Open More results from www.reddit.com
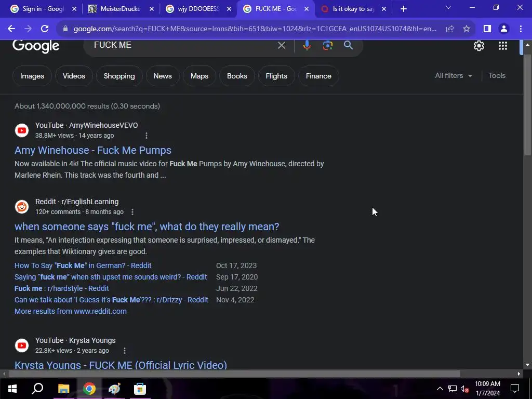Screen dimensions: 532x399 71,312
